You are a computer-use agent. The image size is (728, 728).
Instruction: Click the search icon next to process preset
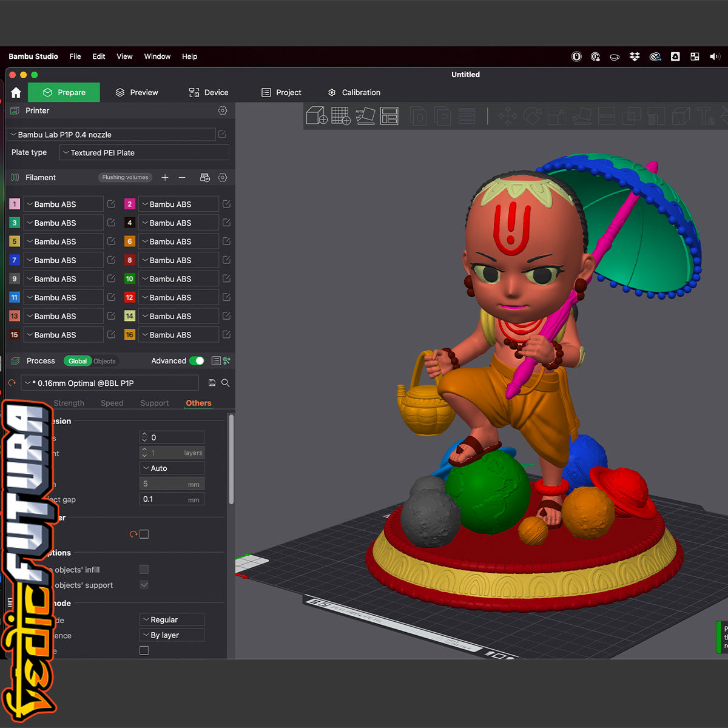click(225, 383)
